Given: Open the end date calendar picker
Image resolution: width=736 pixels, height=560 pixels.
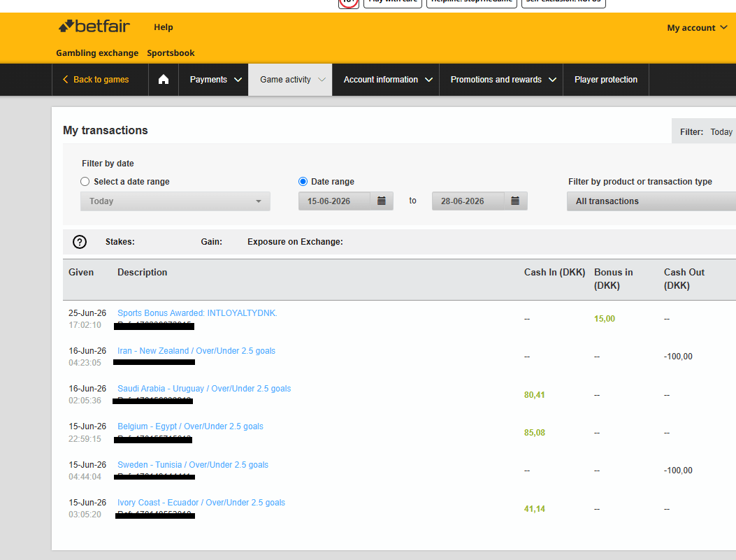Looking at the screenshot, I should tap(515, 201).
